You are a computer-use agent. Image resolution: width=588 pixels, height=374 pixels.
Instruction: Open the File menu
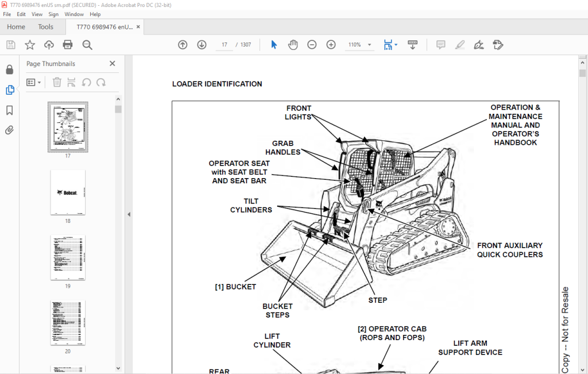point(7,14)
